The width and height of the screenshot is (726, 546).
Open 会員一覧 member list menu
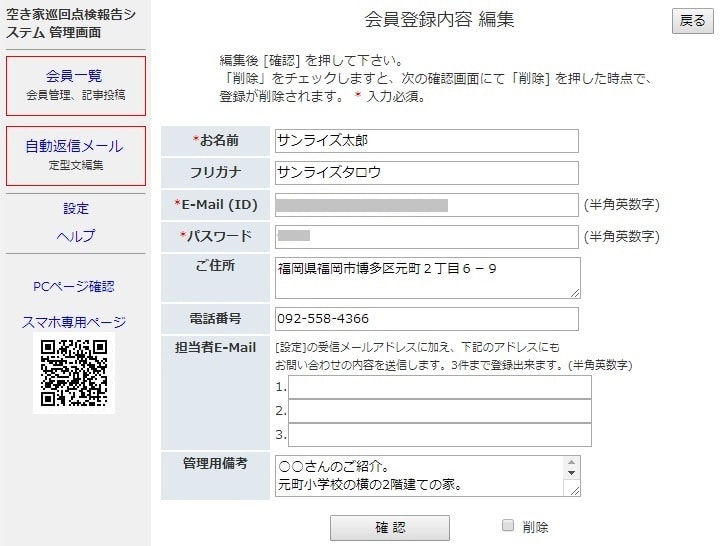75,85
